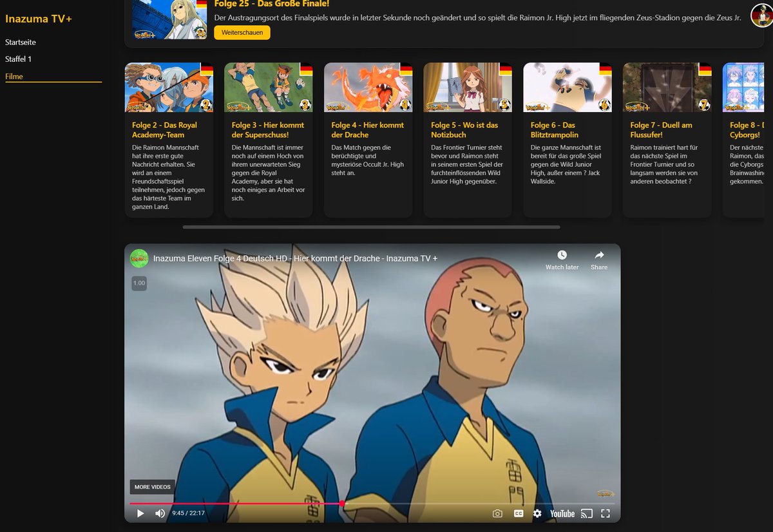Open the player settings gear
This screenshot has height=532, width=773.
(537, 513)
